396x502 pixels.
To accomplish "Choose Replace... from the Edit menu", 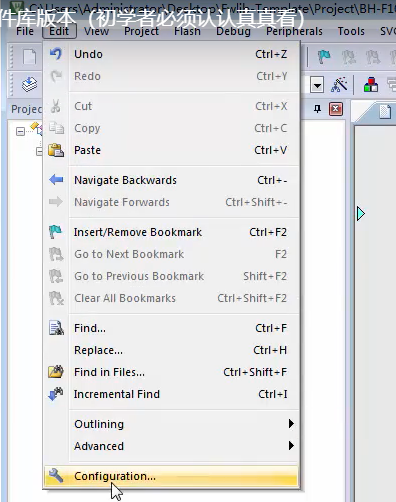I will 171,350.
